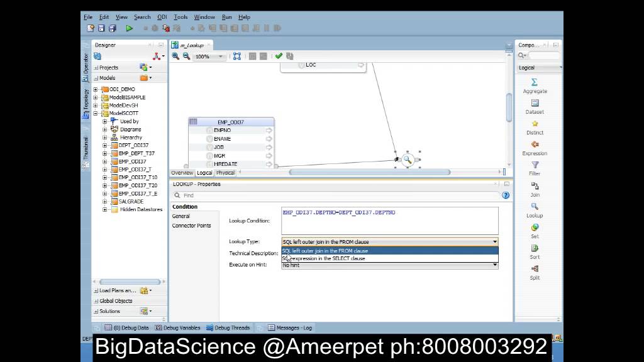The width and height of the screenshot is (644, 362).
Task: Click the fit to window icon
Action: (237, 56)
